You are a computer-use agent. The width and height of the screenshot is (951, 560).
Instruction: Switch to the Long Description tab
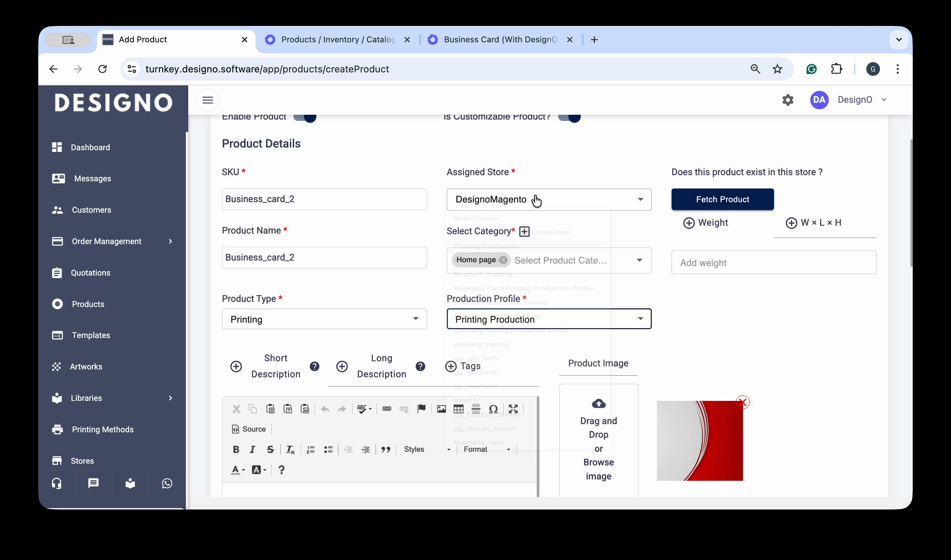381,366
